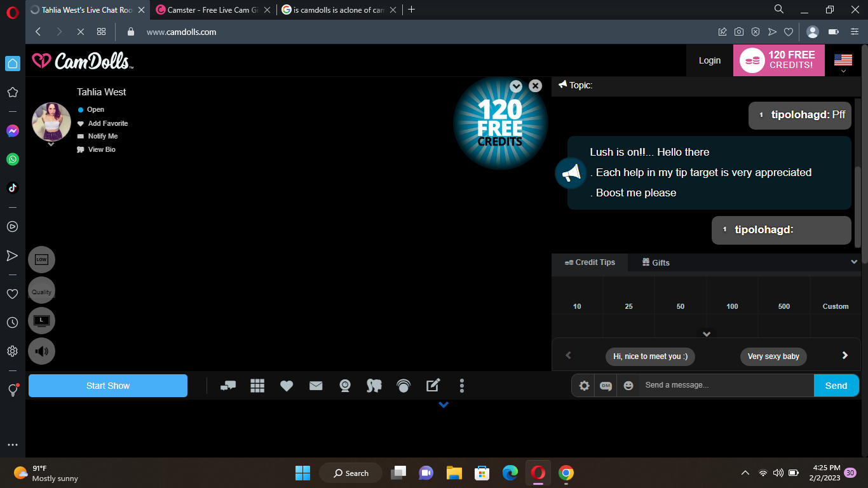Send the chat message with Send

[836, 386]
